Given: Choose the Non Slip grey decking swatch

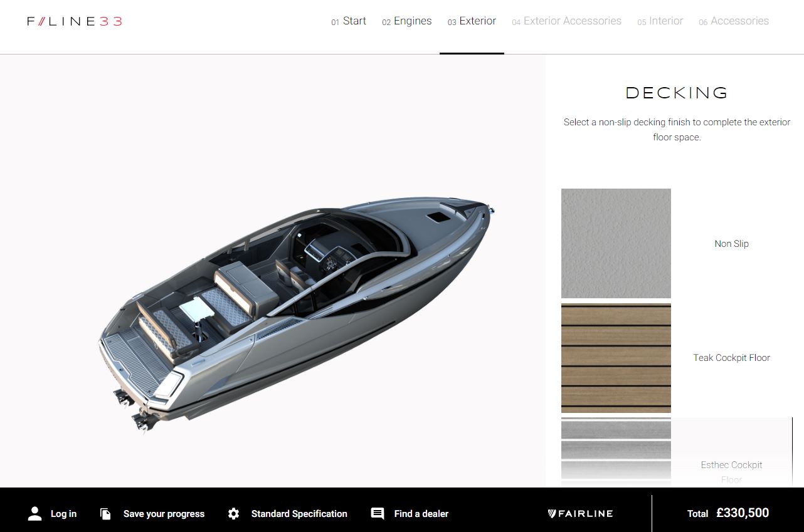Looking at the screenshot, I should [616, 243].
